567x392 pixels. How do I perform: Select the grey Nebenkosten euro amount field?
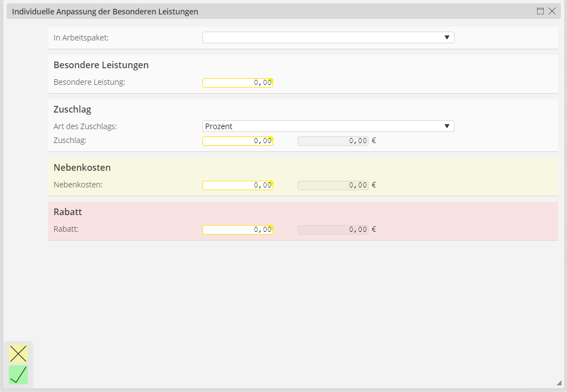tap(333, 185)
